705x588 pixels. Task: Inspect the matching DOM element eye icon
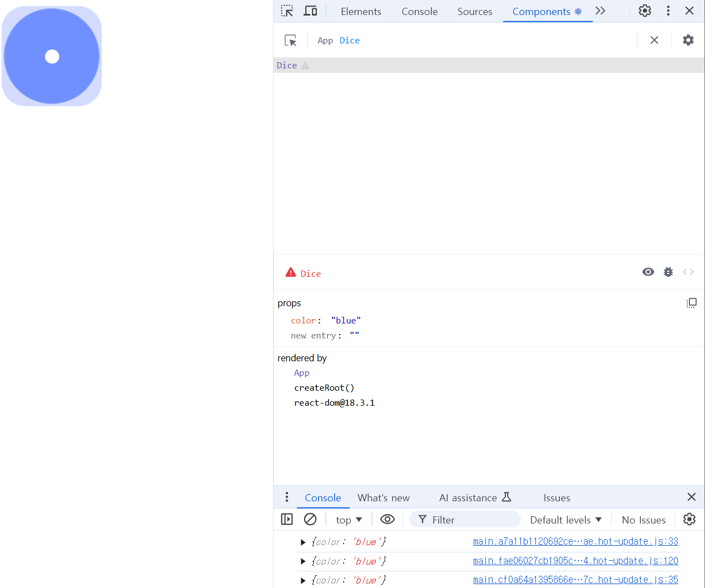tap(648, 272)
